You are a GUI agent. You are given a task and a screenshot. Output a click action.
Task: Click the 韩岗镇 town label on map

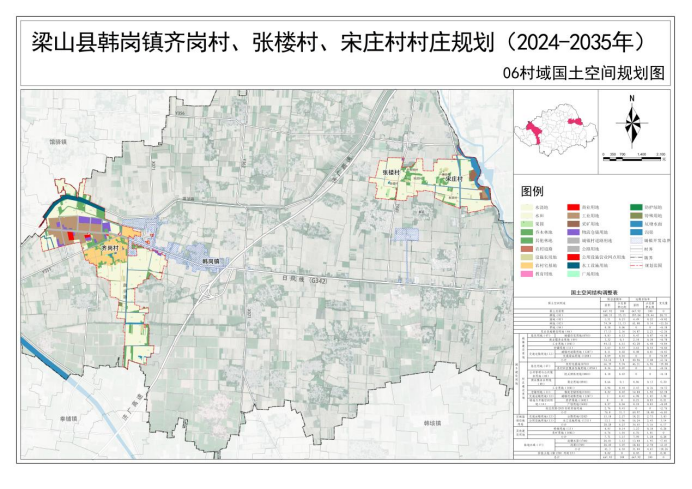coord(211,260)
